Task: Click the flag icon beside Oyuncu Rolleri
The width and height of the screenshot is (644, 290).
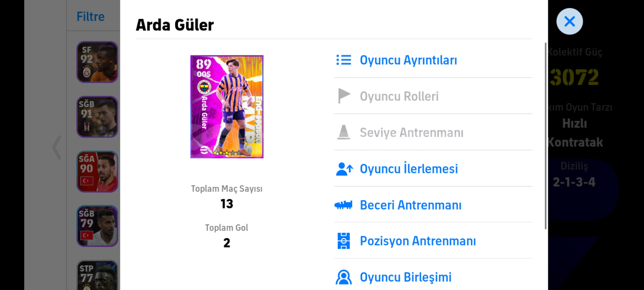Action: (344, 96)
